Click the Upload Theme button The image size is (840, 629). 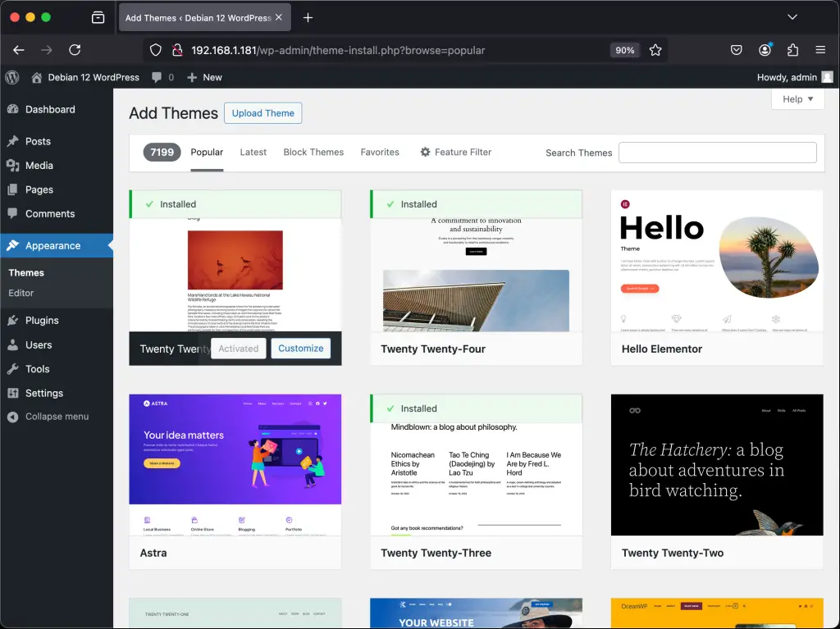(262, 113)
